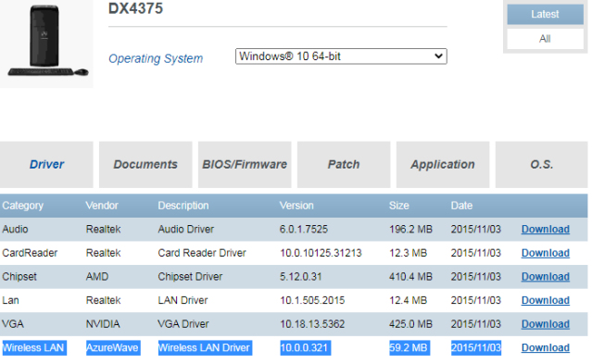Download the AMD Chipset Driver
The image size is (592, 364).
coord(545,277)
